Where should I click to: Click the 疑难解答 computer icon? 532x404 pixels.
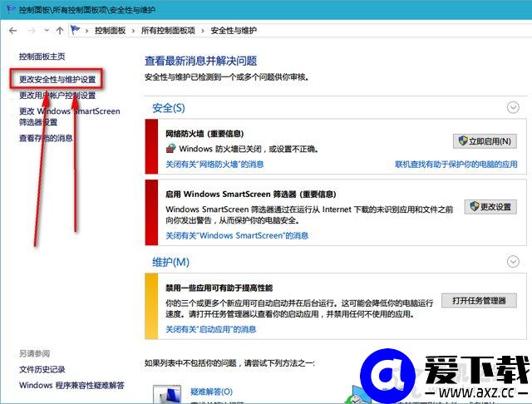(x=167, y=394)
